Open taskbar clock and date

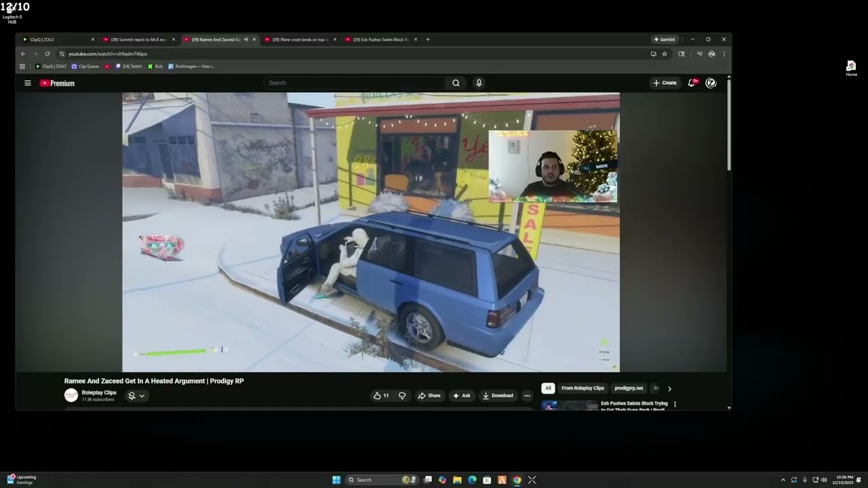(x=844, y=480)
